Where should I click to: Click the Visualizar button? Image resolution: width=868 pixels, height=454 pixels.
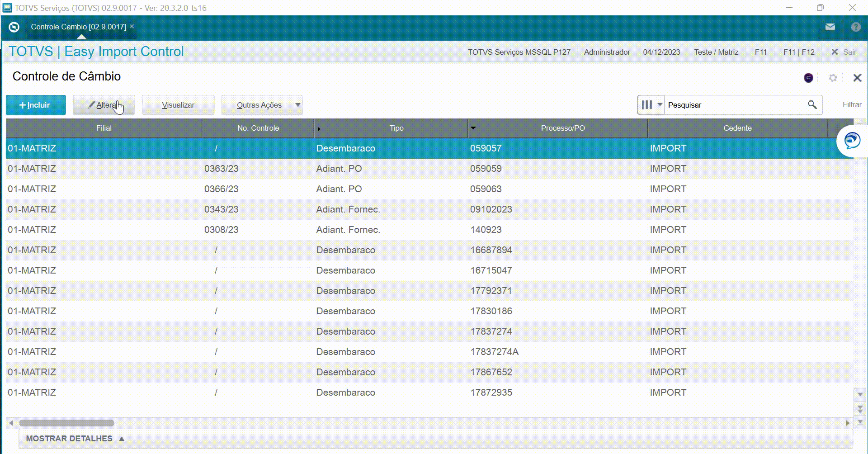178,105
